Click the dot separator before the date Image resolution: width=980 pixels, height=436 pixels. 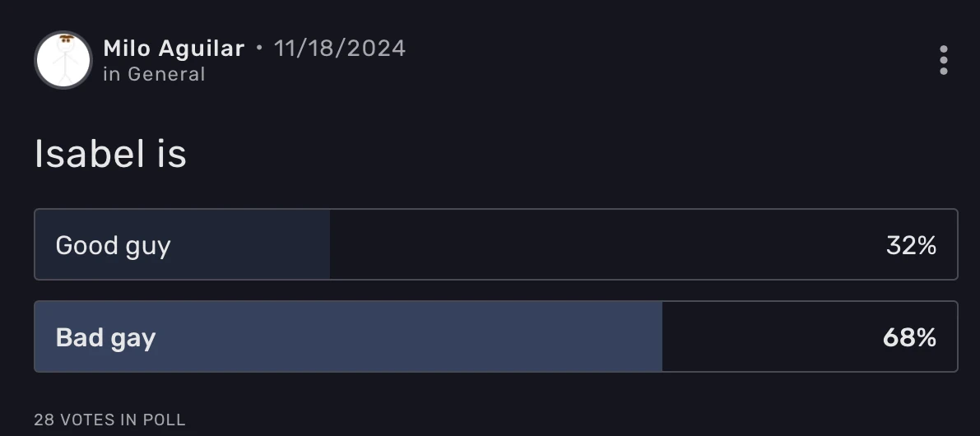pyautogui.click(x=259, y=48)
